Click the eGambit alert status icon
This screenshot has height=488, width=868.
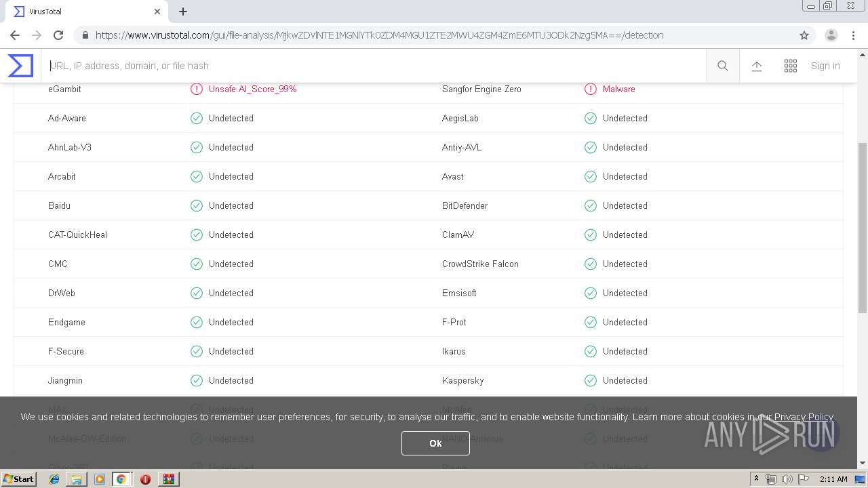pos(197,89)
